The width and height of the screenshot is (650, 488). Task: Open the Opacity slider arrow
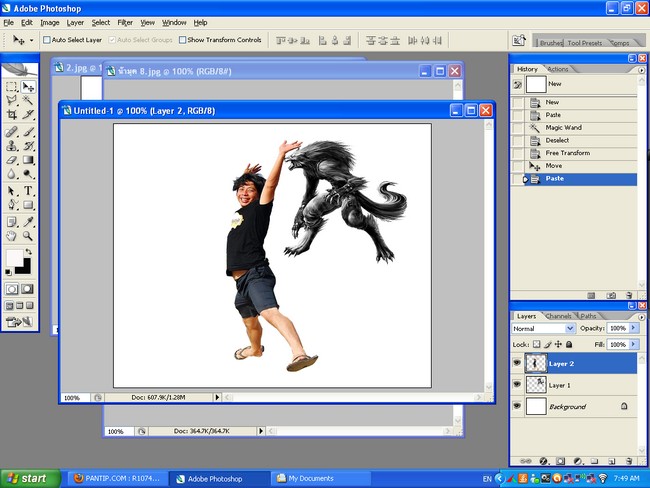[x=633, y=328]
